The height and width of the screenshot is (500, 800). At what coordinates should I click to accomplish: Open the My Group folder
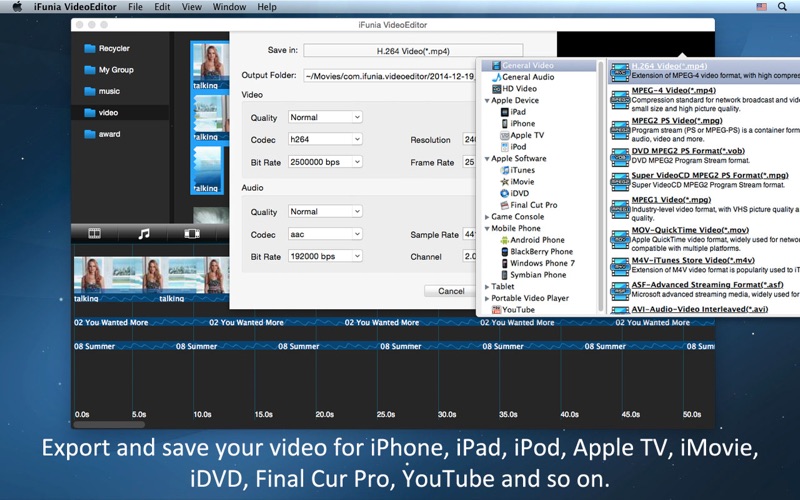[109, 70]
